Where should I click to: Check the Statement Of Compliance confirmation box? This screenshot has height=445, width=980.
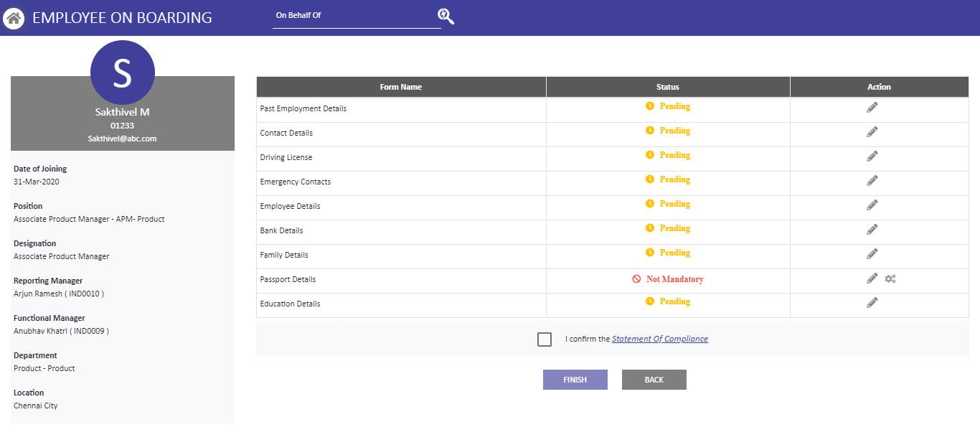[x=545, y=339]
